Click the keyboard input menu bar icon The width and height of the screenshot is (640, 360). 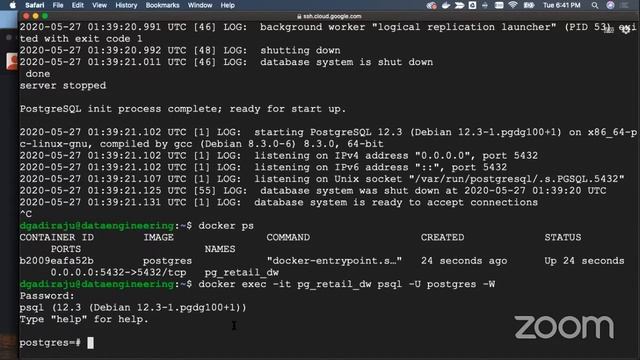click(x=499, y=5)
